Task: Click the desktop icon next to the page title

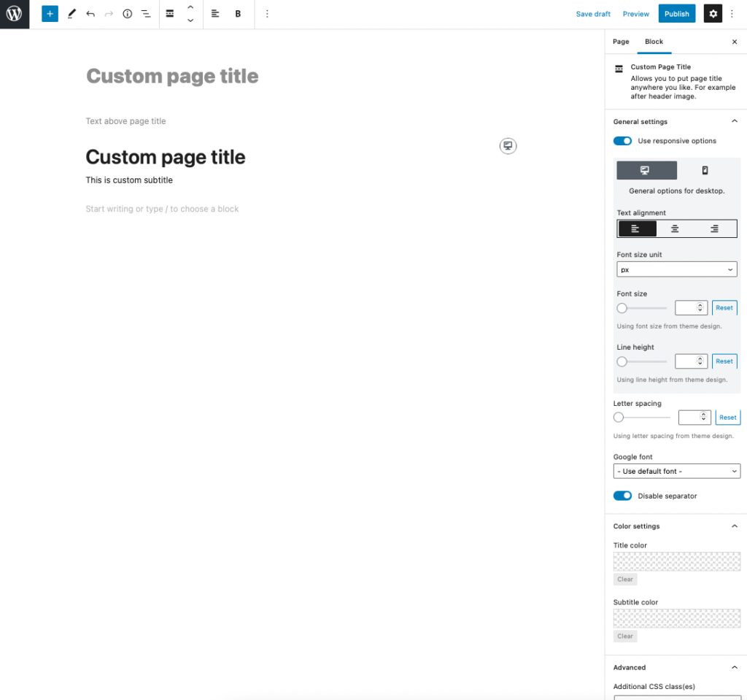Action: (x=508, y=145)
